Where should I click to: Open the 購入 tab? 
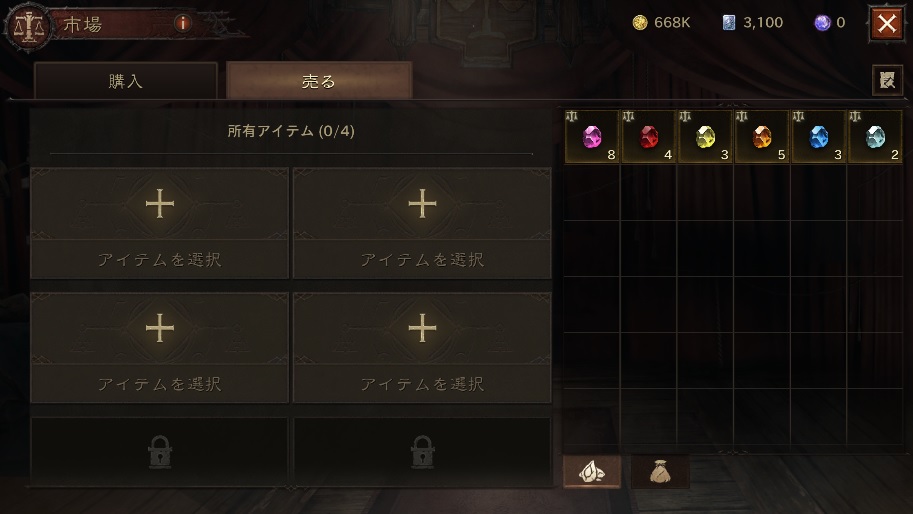tap(126, 81)
